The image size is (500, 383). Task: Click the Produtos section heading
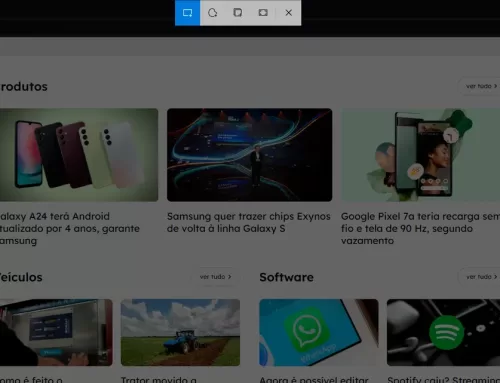[24, 87]
